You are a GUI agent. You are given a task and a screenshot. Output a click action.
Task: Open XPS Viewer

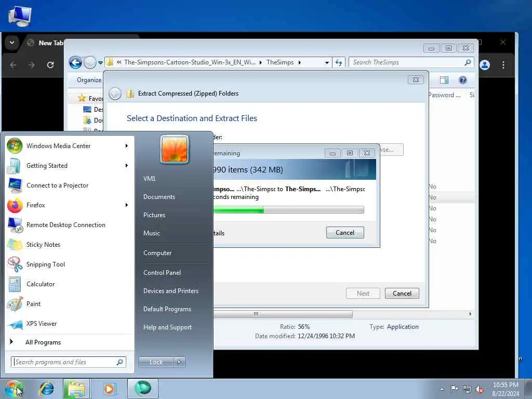[x=70, y=323]
